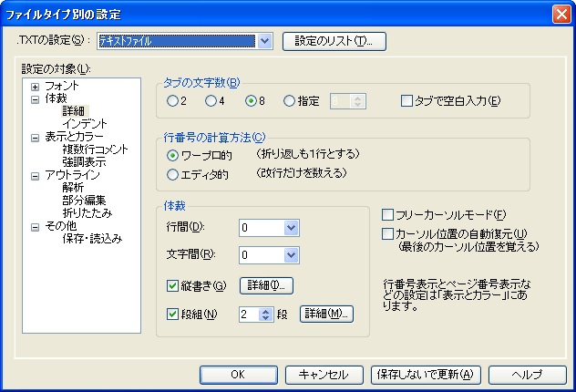The width and height of the screenshot is (576, 392).
Task: Open the .TXTの設定 dropdown list
Action: pos(264,41)
